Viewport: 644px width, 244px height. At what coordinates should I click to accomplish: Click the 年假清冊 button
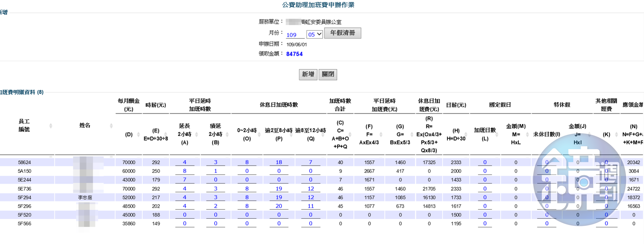pos(342,33)
